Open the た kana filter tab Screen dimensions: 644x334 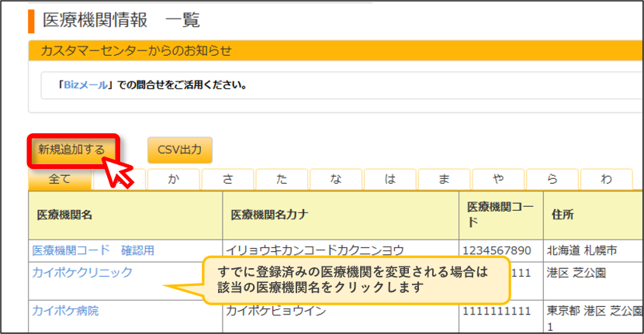point(282,179)
